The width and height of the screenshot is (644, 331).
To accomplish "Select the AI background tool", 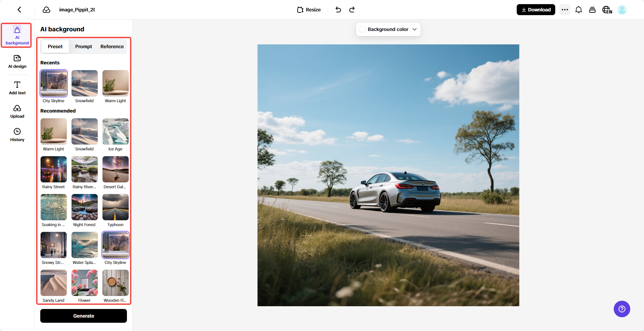I will pos(17,35).
